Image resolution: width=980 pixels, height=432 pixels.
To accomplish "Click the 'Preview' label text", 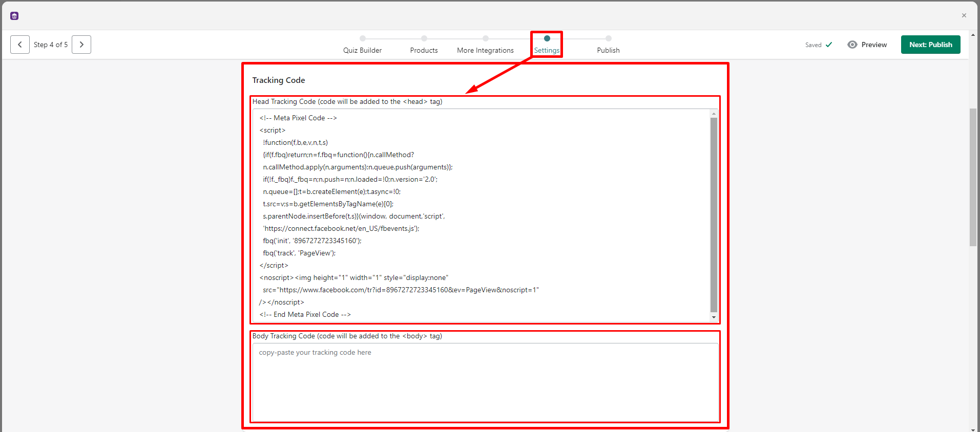I will pyautogui.click(x=874, y=45).
